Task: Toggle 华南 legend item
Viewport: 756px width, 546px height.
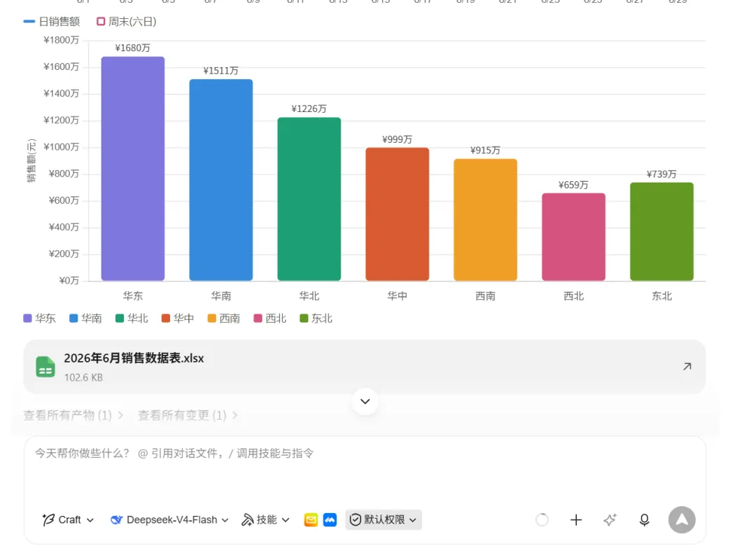Action: pyautogui.click(x=86, y=318)
